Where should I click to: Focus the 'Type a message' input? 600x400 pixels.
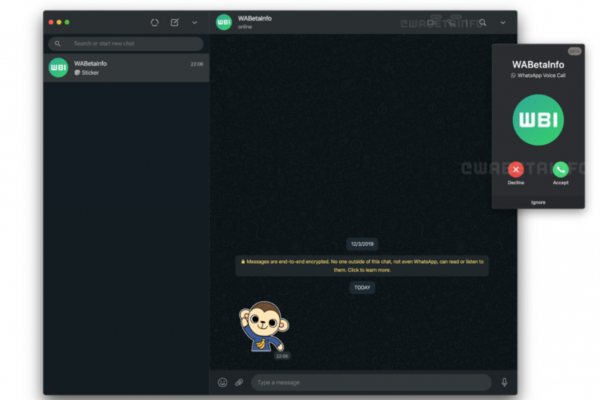coord(370,382)
